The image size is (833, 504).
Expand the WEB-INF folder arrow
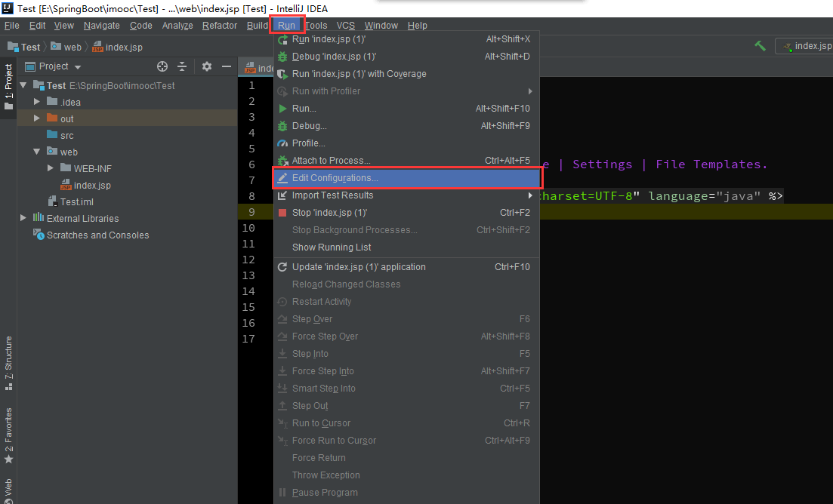point(51,168)
